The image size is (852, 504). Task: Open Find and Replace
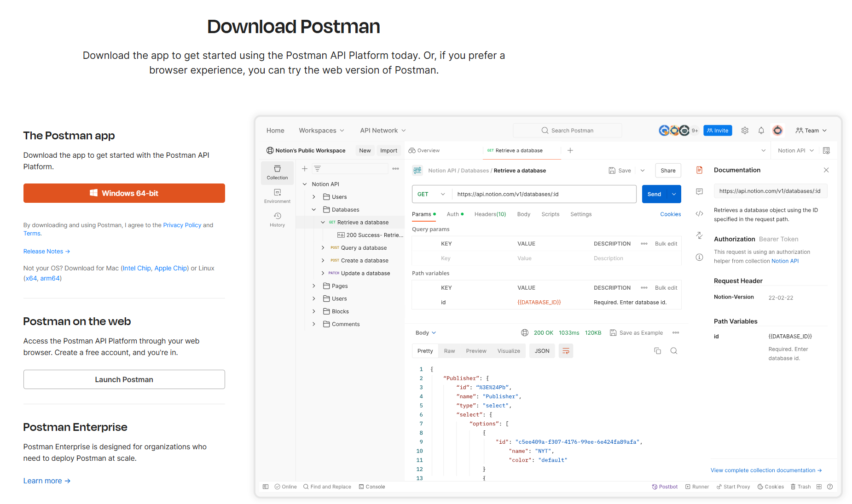(x=327, y=487)
